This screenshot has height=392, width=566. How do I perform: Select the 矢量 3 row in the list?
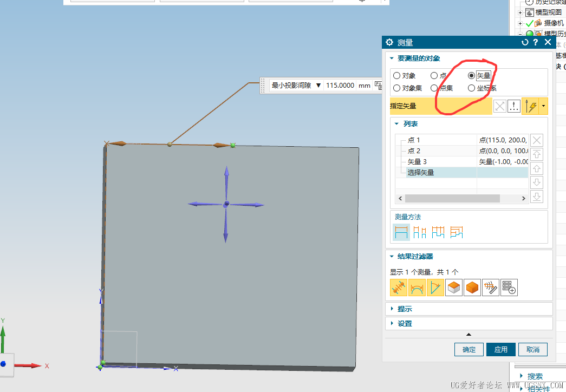463,162
